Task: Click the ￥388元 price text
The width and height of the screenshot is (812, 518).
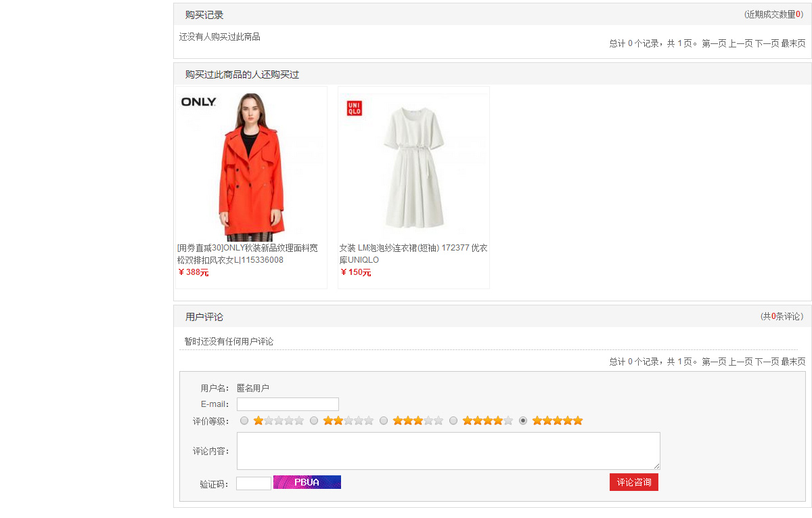Action: click(194, 272)
